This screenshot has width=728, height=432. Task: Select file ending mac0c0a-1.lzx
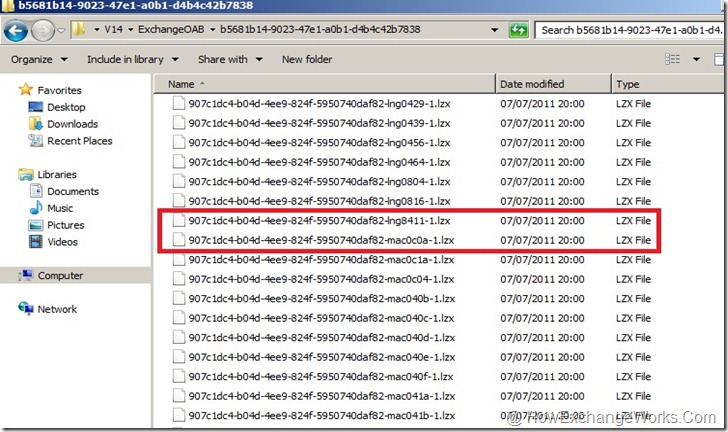(321, 240)
